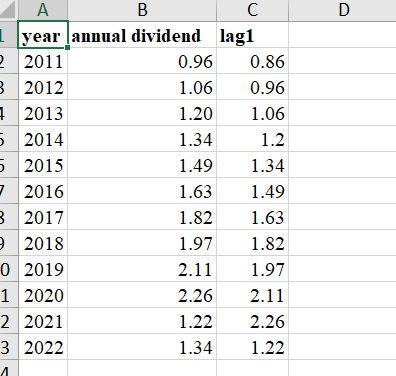This screenshot has width=396, height=376.
Task: Select lag1 value 1.49 in 2016 row
Action: coord(252,191)
